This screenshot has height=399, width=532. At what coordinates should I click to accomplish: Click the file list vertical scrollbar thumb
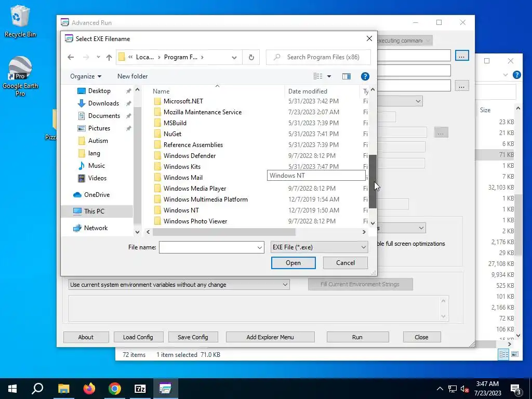pyautogui.click(x=373, y=181)
